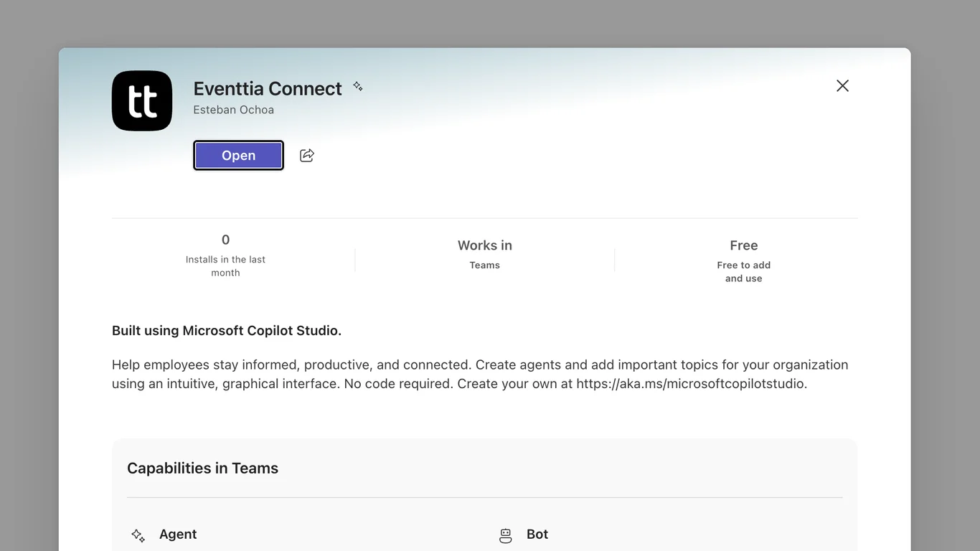
Task: Click the publisher name Esteban Ochoa
Action: coord(234,110)
